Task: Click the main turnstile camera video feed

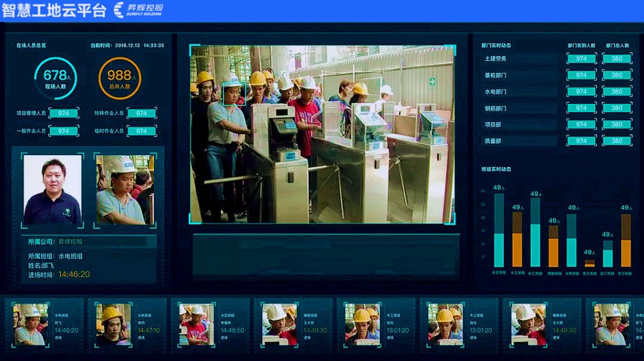Action: 322,134
